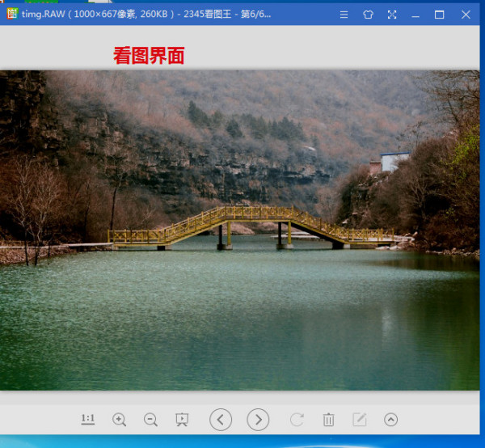Click the red 看图界面 label
The image size is (485, 448).
coord(149,56)
